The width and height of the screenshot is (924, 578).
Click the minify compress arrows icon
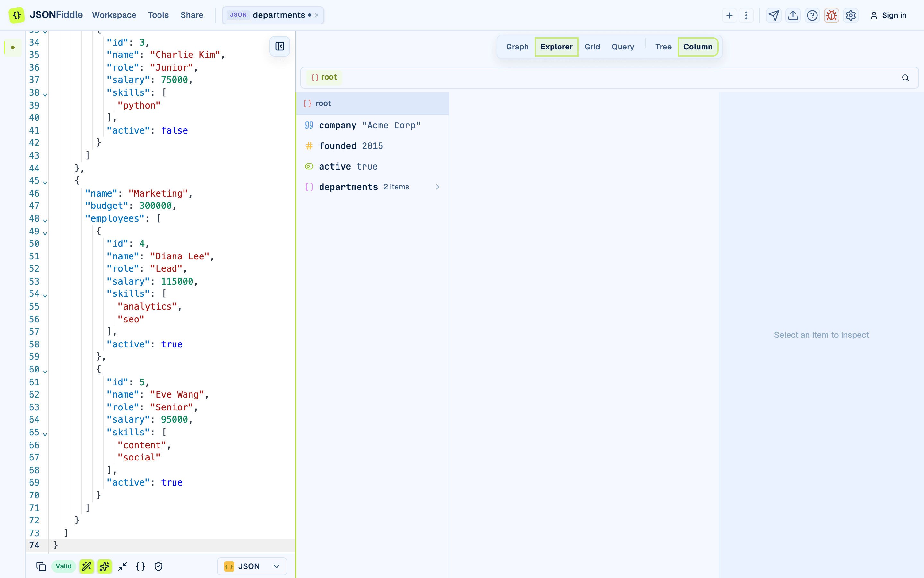(123, 566)
